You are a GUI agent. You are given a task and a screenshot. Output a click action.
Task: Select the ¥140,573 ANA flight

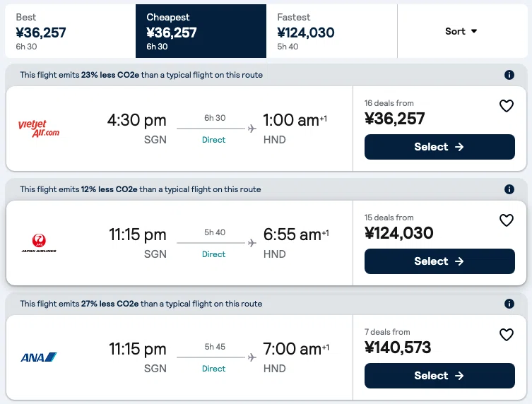[x=439, y=376]
